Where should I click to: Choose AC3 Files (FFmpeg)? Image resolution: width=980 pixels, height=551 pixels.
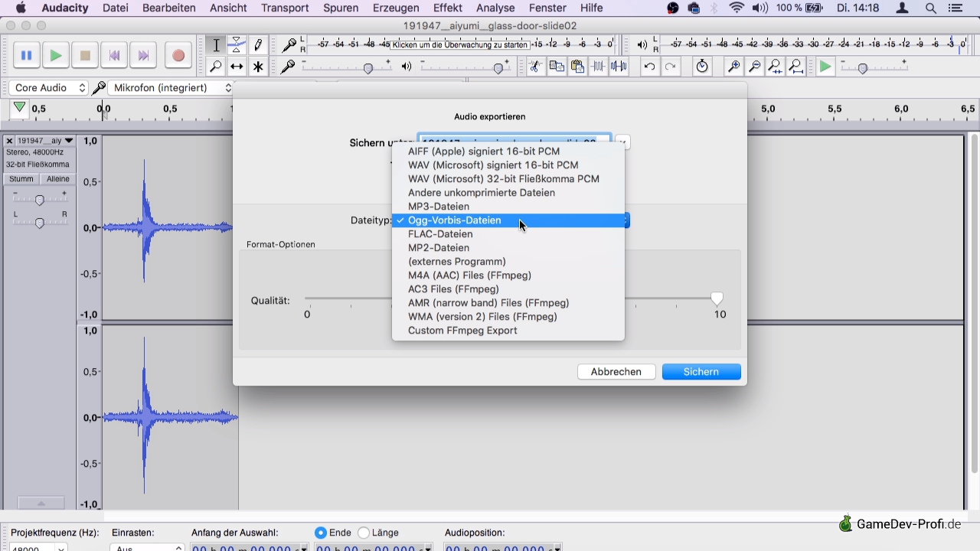click(508, 289)
